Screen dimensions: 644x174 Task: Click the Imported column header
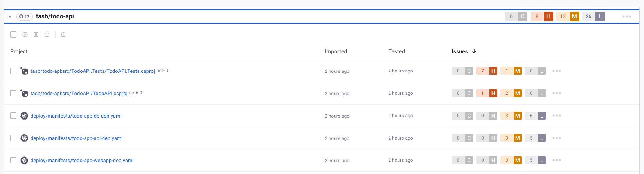336,51
